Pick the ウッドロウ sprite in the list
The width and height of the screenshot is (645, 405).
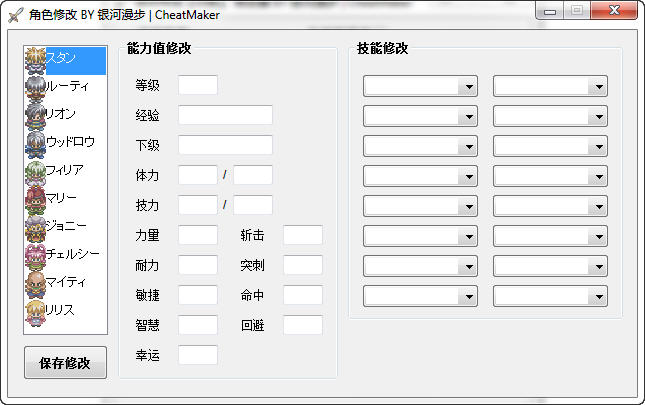[x=36, y=144]
